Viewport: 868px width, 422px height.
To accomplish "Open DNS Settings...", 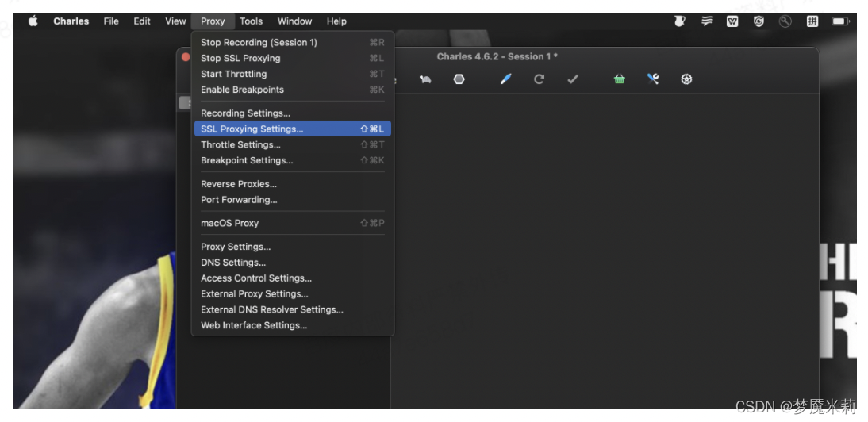I will point(293,262).
